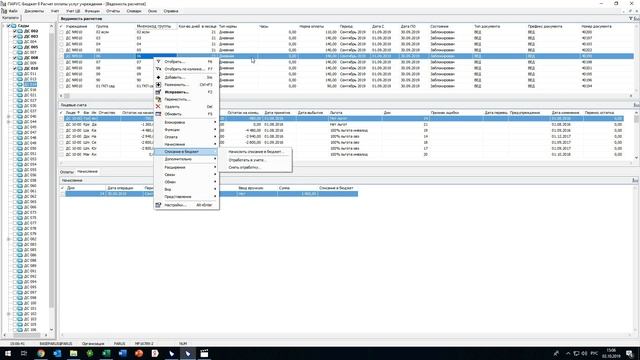This screenshot has width=640, height=360.
Task: Expand the Связи submenu arrow
Action: pos(215,174)
